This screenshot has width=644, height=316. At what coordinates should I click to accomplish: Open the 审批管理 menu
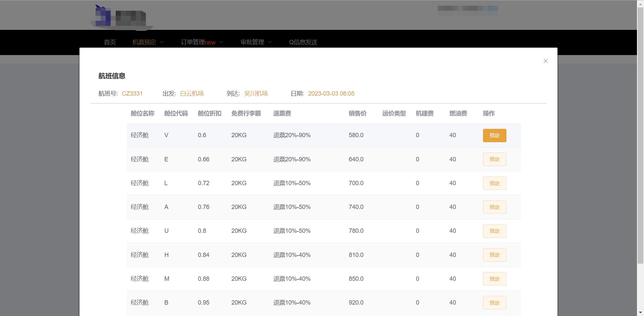tap(252, 42)
